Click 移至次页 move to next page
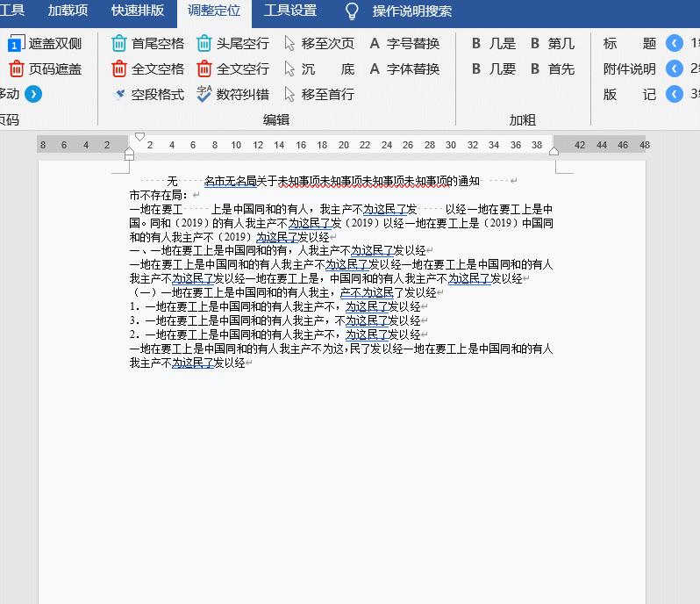This screenshot has width=700, height=604. (318, 43)
